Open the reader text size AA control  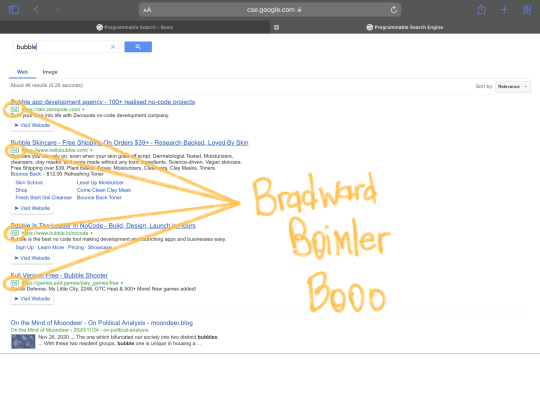point(147,10)
